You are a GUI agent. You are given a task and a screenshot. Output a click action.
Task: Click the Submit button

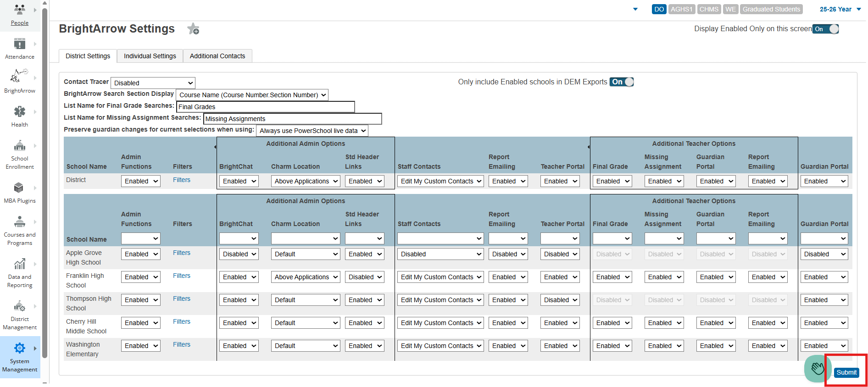click(846, 372)
